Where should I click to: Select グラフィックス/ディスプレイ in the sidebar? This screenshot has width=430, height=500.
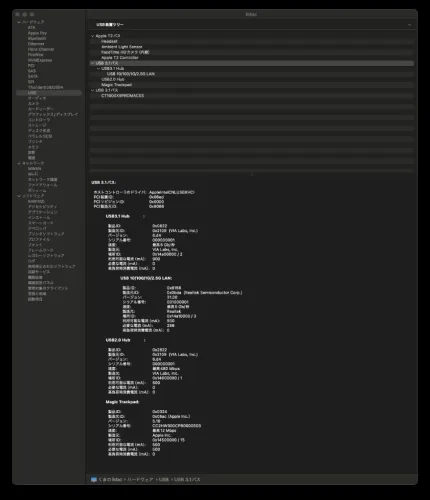pyautogui.click(x=53, y=114)
